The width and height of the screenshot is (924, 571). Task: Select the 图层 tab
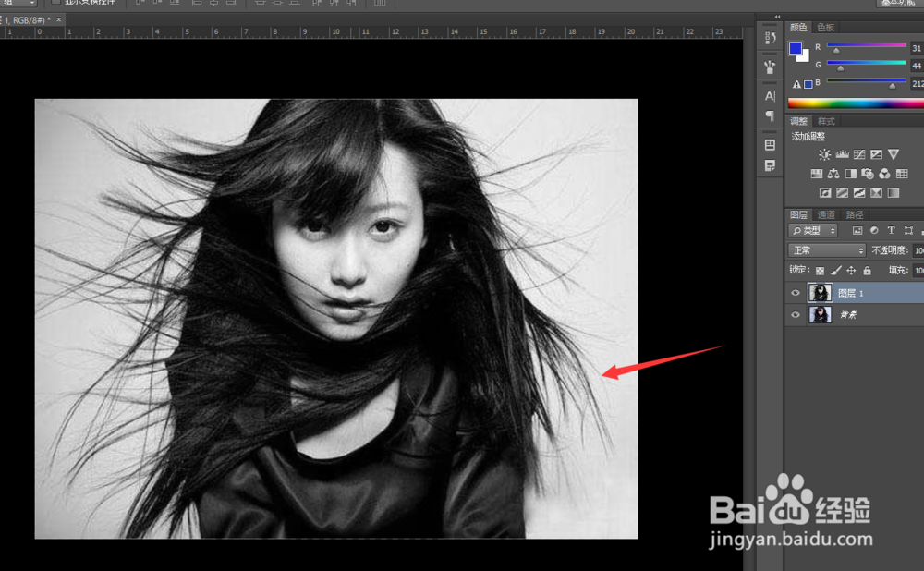798,214
